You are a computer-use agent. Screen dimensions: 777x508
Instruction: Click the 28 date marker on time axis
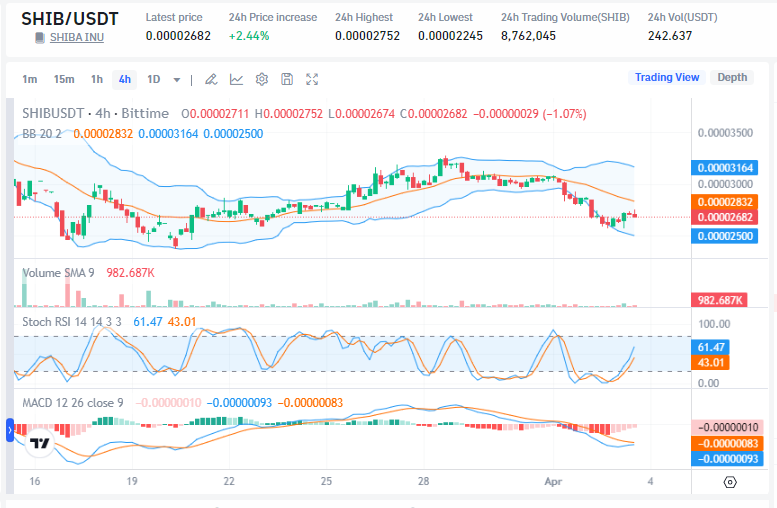click(x=423, y=481)
